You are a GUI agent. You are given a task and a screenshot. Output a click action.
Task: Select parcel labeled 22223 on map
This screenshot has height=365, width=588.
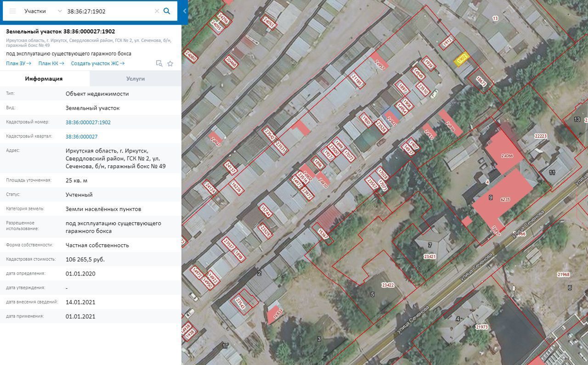[541, 136]
